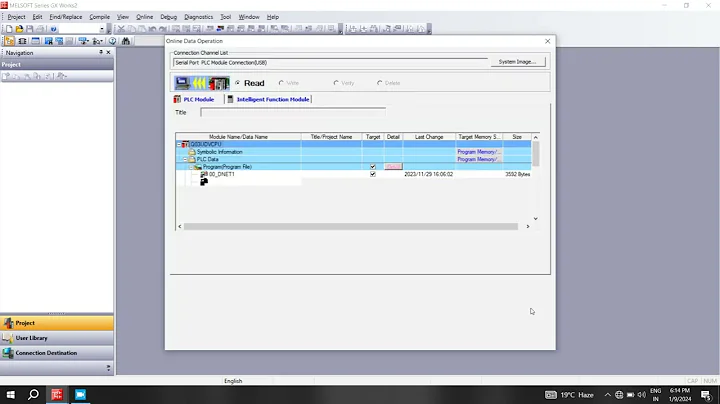Click the Cut scissors toolbar icon

click(121, 29)
